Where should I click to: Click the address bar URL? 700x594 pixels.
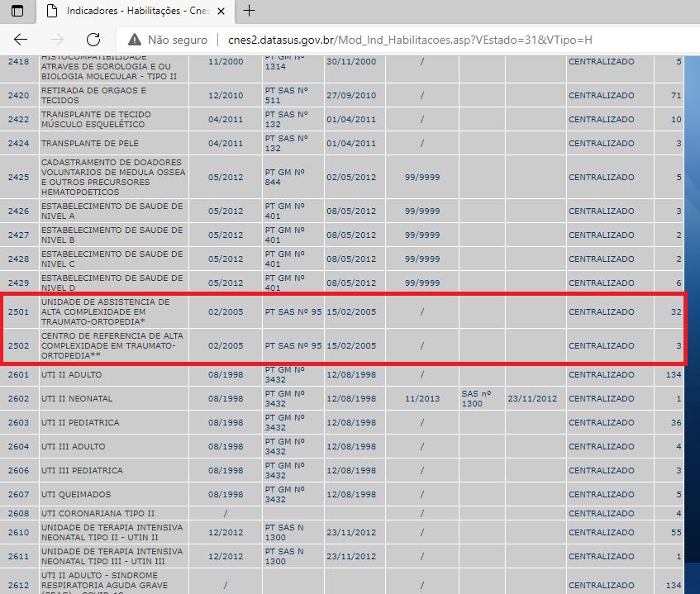pyautogui.click(x=410, y=40)
